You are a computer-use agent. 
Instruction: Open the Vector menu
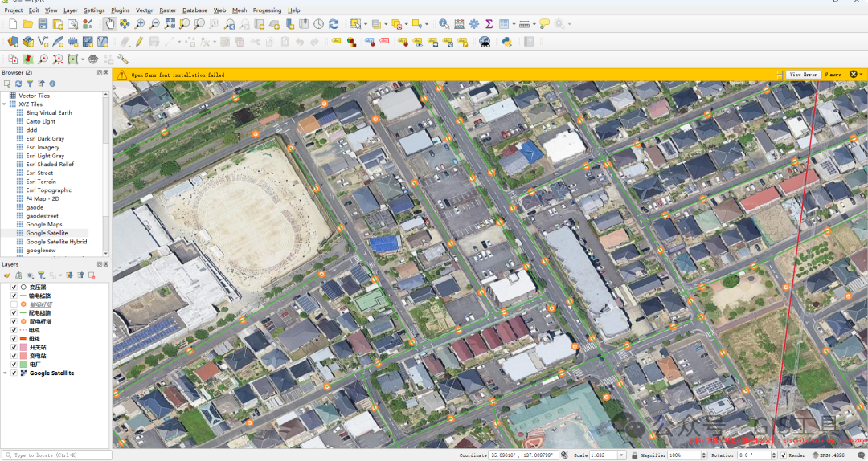tap(144, 10)
